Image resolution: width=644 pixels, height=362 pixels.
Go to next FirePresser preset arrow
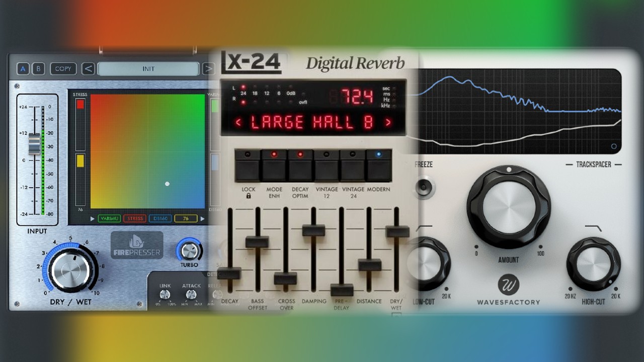coord(208,69)
